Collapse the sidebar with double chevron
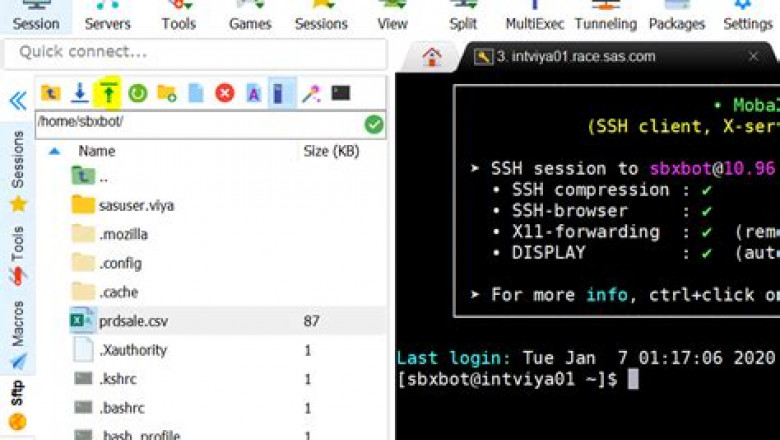 click(17, 101)
